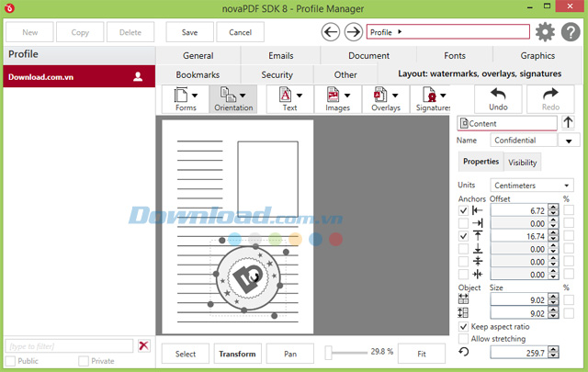Navigate back with the left arrow button
Viewport: 588px width, 372px height.
tap(331, 32)
